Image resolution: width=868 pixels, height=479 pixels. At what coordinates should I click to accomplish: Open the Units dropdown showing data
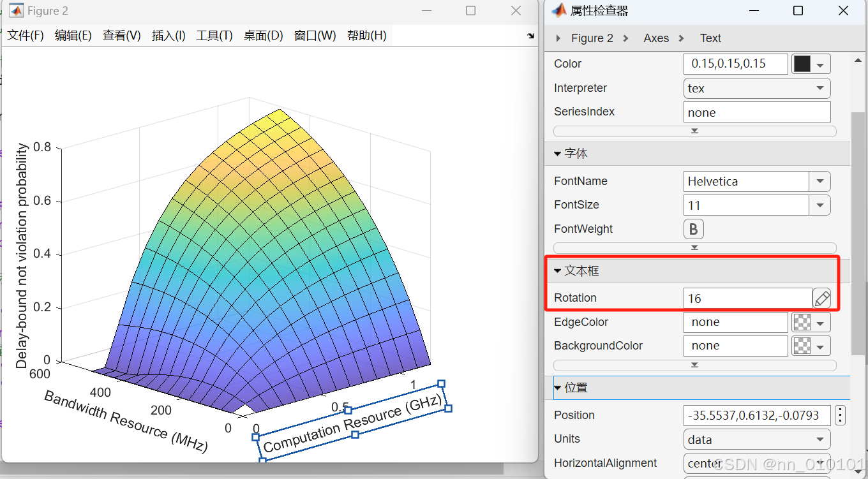[x=757, y=439]
